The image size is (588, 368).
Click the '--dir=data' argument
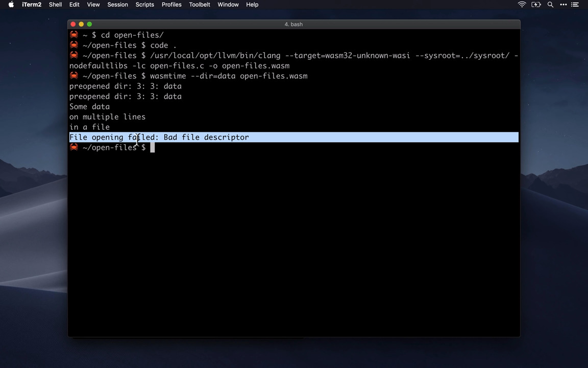(x=213, y=76)
